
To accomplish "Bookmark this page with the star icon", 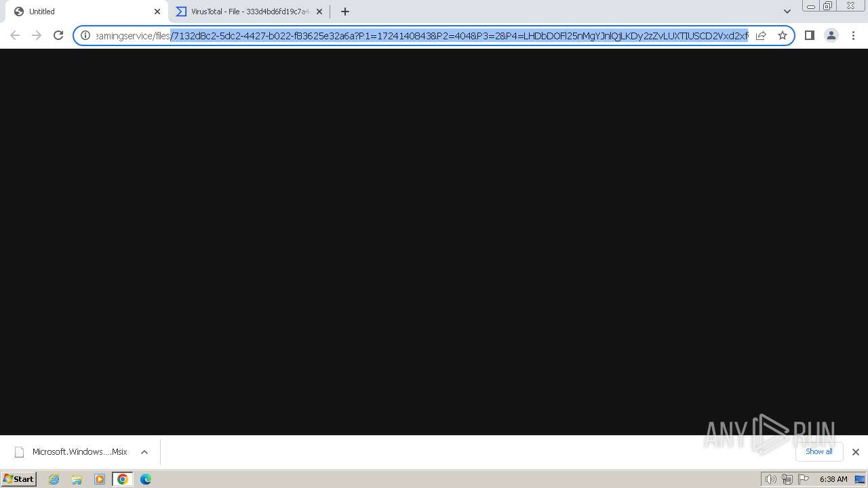I will click(x=783, y=35).
